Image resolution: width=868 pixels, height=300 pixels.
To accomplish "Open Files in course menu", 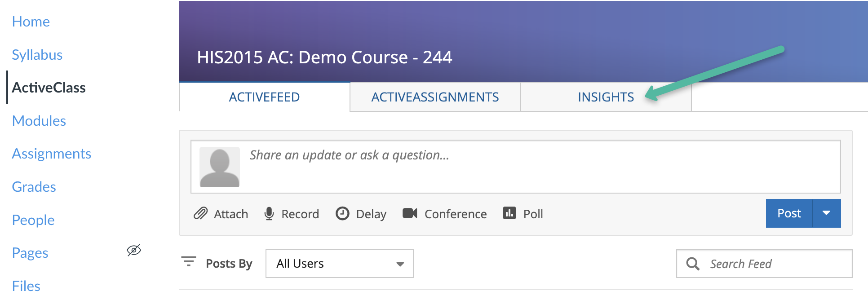I will pyautogui.click(x=26, y=286).
